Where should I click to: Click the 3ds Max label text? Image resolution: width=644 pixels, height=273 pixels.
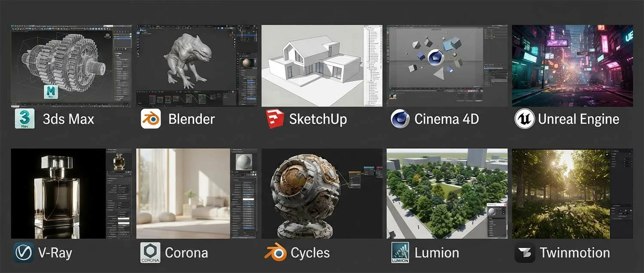tap(68, 119)
